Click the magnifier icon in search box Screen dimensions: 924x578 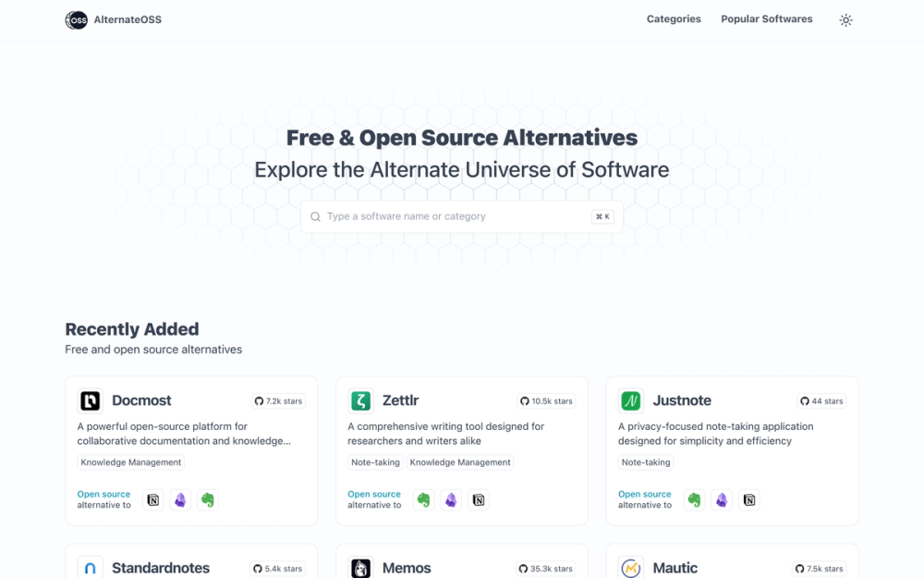[x=315, y=216]
